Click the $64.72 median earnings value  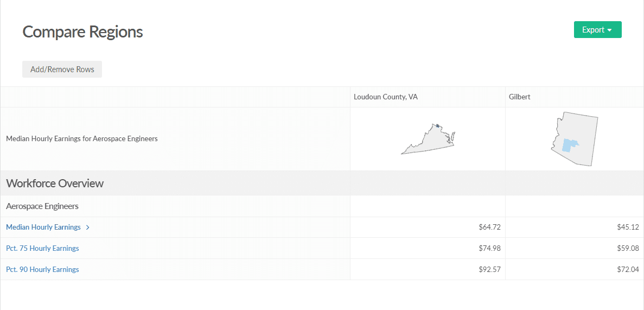tap(489, 227)
